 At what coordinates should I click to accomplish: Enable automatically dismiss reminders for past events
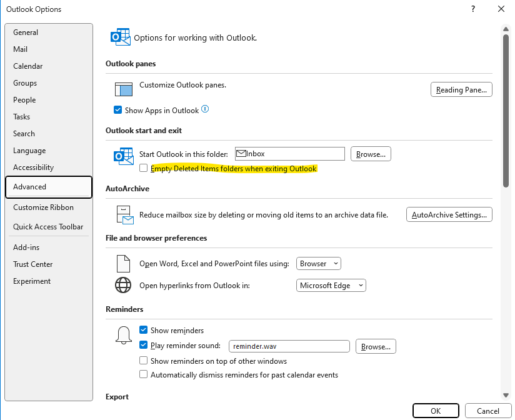click(x=144, y=374)
